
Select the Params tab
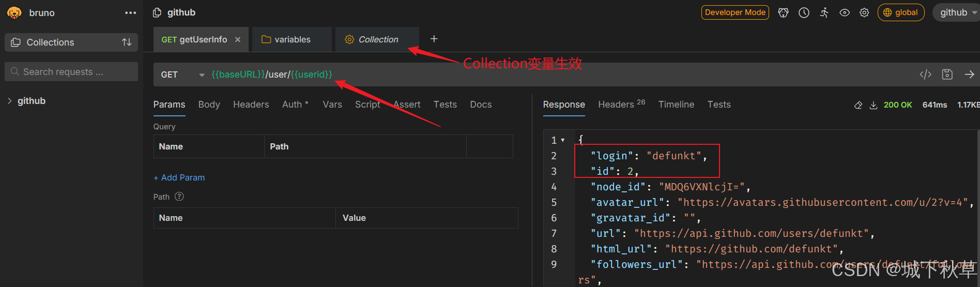click(x=169, y=104)
